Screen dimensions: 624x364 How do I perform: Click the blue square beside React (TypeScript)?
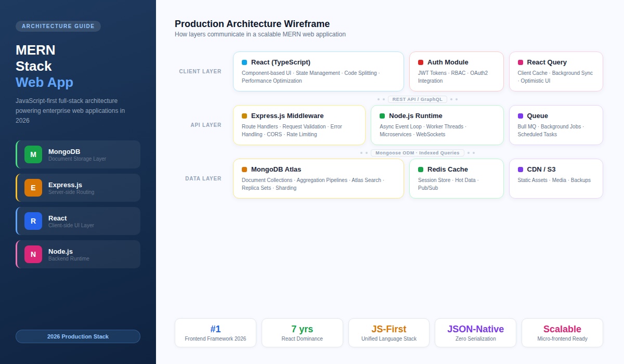coord(244,62)
